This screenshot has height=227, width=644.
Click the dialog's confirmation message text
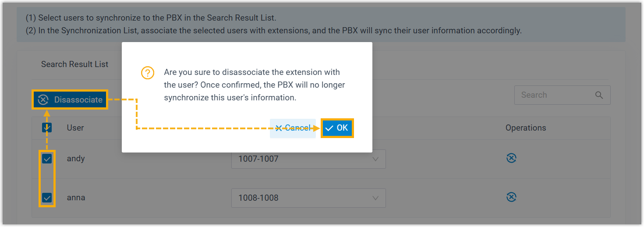tap(254, 85)
